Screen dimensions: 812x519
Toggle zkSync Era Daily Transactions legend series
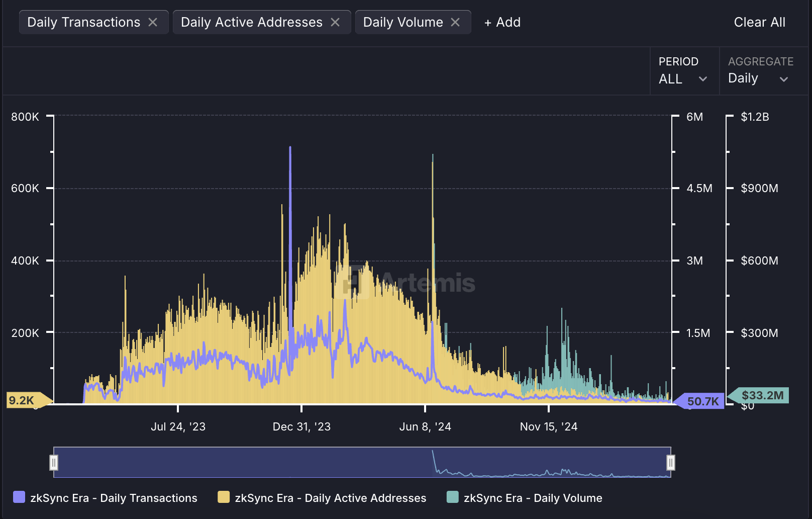point(114,498)
